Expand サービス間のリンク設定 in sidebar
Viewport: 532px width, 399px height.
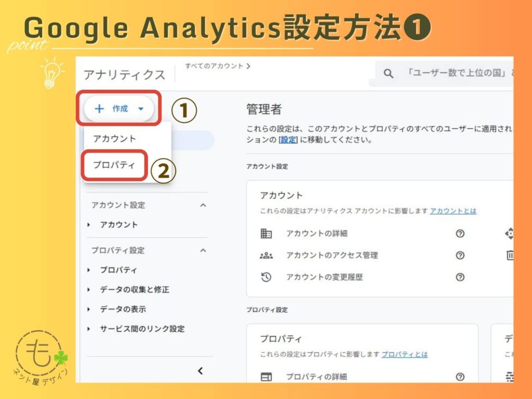tap(88, 329)
